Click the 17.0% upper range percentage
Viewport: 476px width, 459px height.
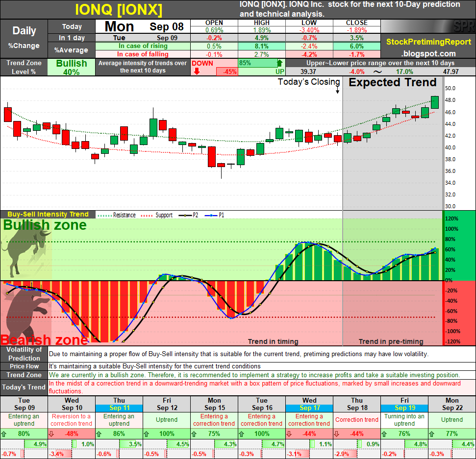[404, 72]
